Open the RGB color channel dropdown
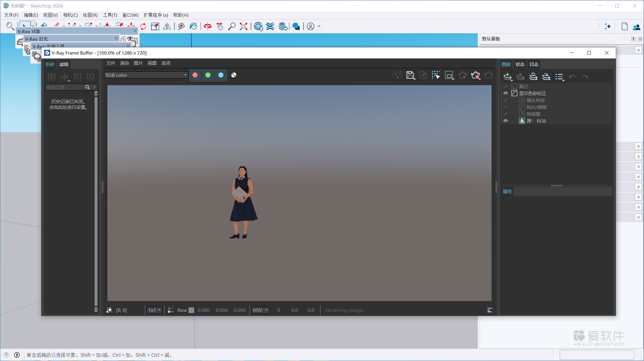The width and height of the screenshot is (644, 361). 146,75
